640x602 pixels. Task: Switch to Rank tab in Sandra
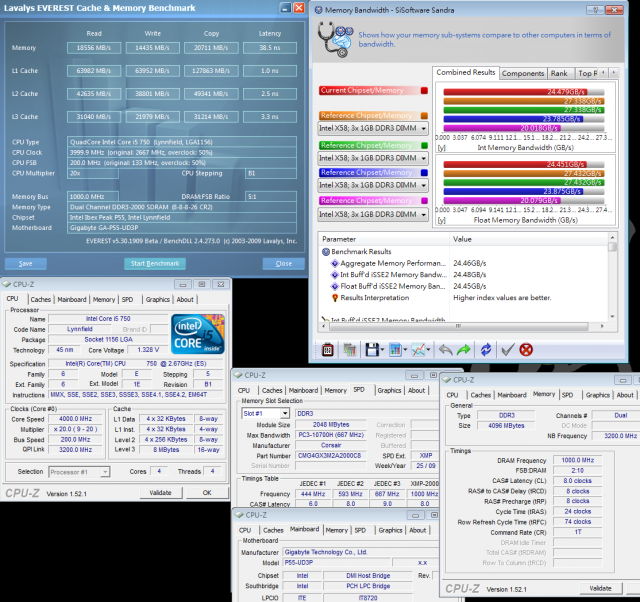click(x=559, y=73)
